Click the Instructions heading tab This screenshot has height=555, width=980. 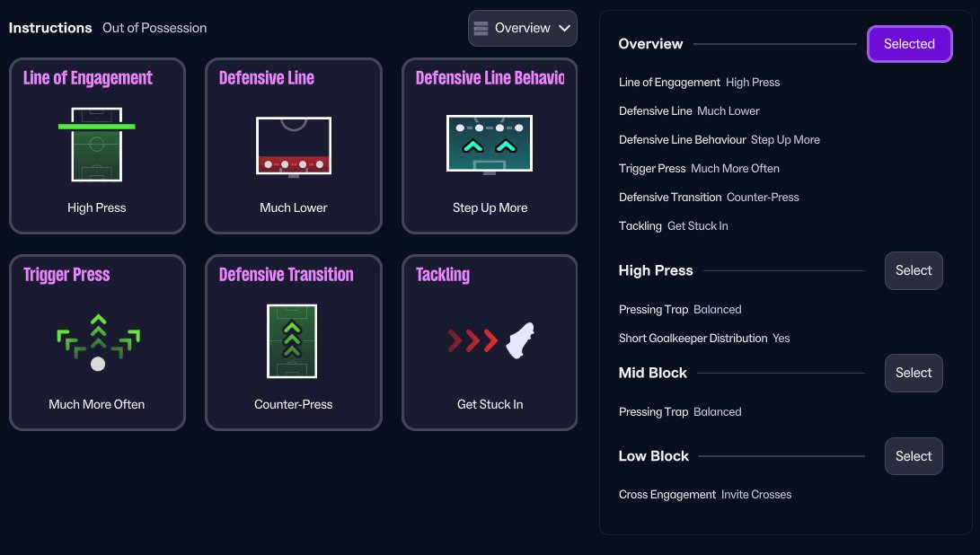[50, 28]
